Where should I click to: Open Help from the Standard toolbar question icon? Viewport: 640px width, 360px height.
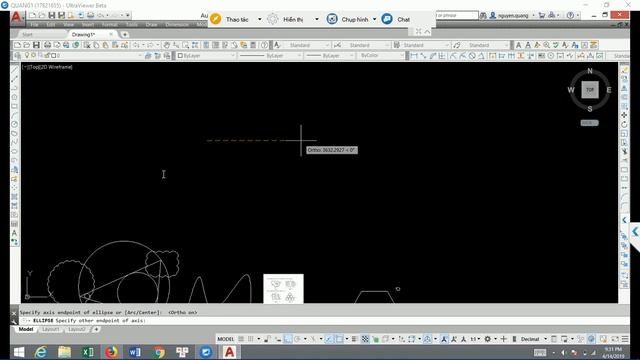pos(264,45)
